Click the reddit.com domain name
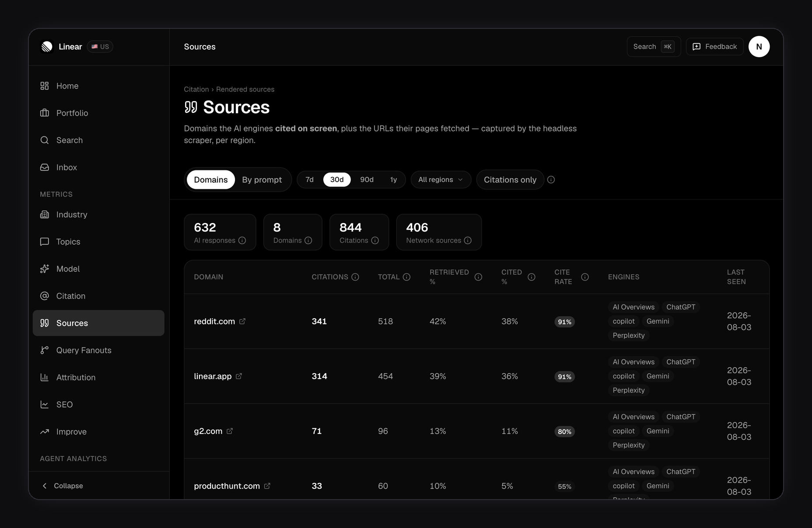 coord(214,321)
